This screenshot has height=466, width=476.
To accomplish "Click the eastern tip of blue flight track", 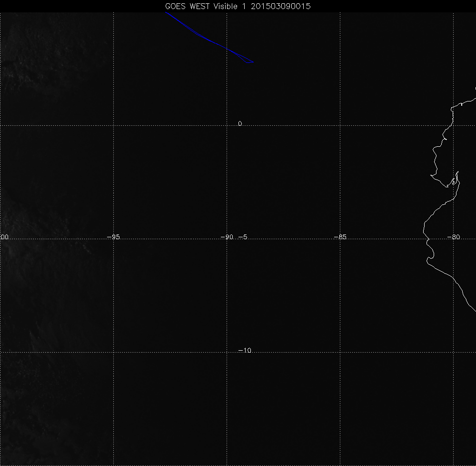I will click(x=254, y=62).
